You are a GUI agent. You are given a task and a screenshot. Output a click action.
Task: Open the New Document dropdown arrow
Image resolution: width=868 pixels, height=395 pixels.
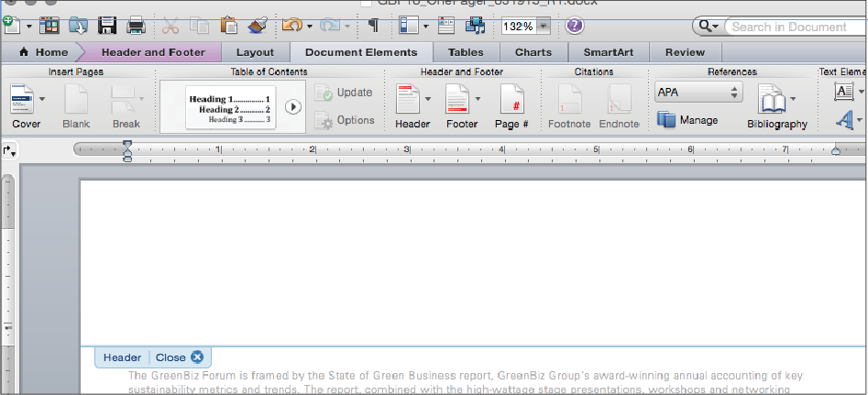coord(28,26)
